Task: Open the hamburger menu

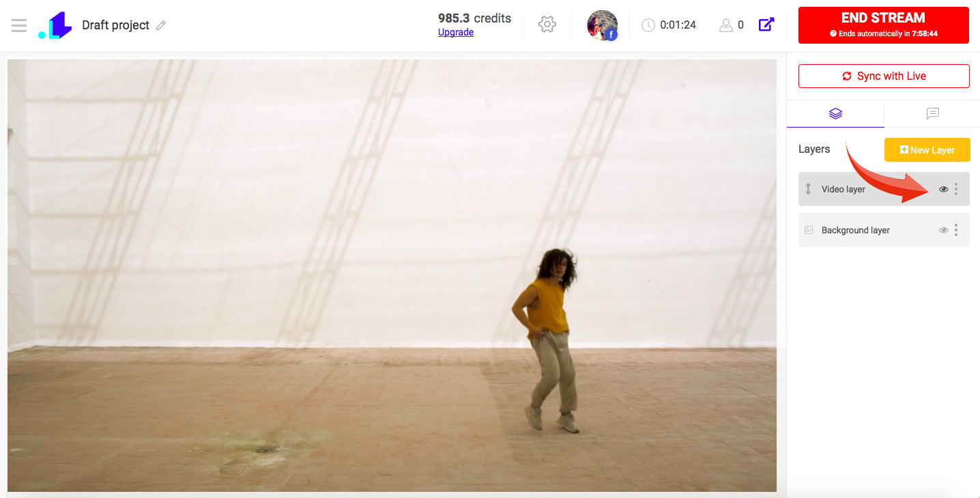Action: (x=19, y=26)
